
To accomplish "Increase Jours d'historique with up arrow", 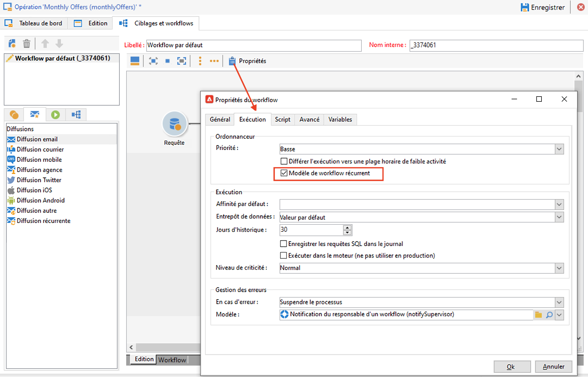I will 347,228.
